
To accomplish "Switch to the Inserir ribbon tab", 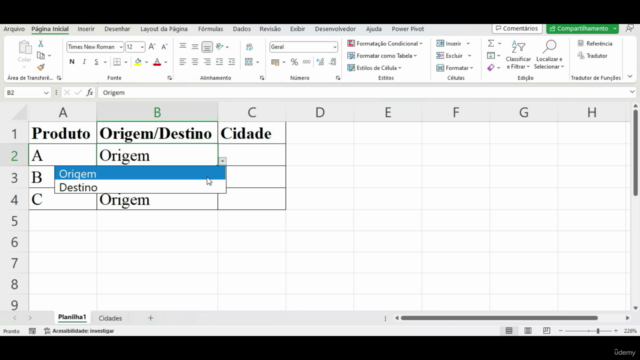I will [86, 29].
